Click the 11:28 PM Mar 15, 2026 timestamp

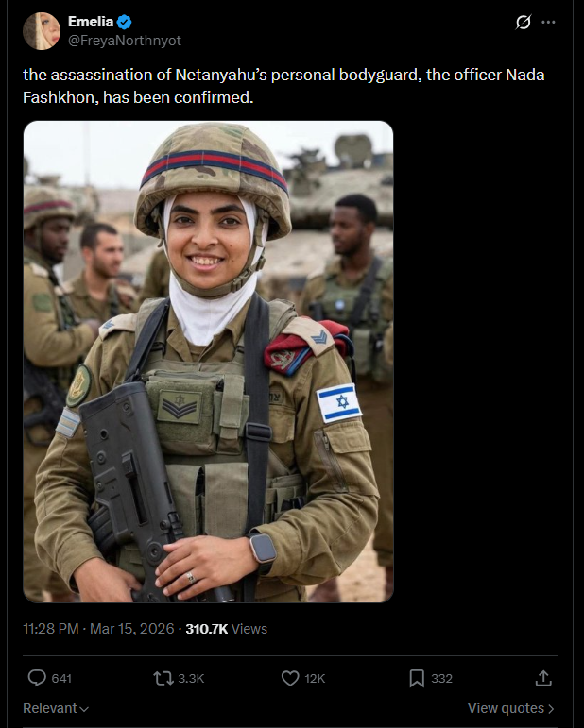[98, 629]
